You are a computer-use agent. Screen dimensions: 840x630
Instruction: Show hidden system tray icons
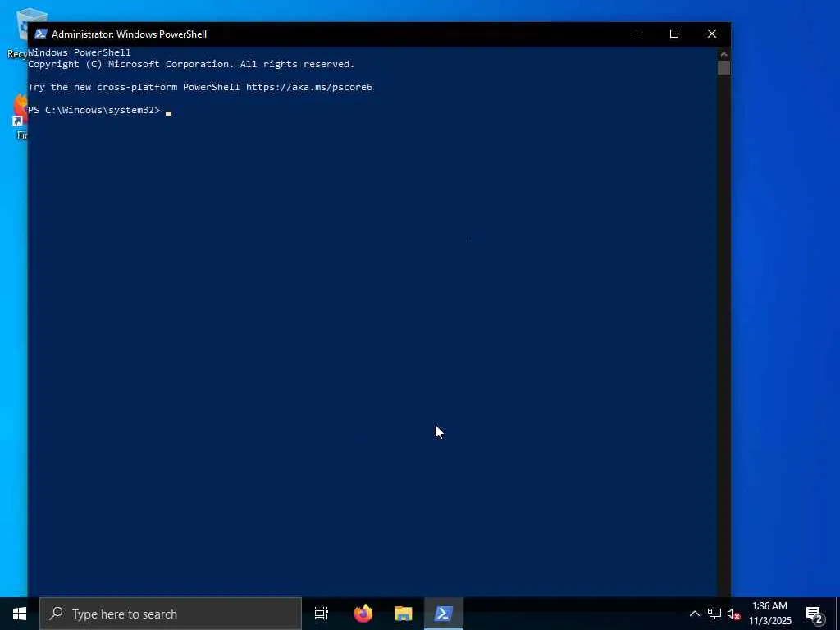[694, 614]
